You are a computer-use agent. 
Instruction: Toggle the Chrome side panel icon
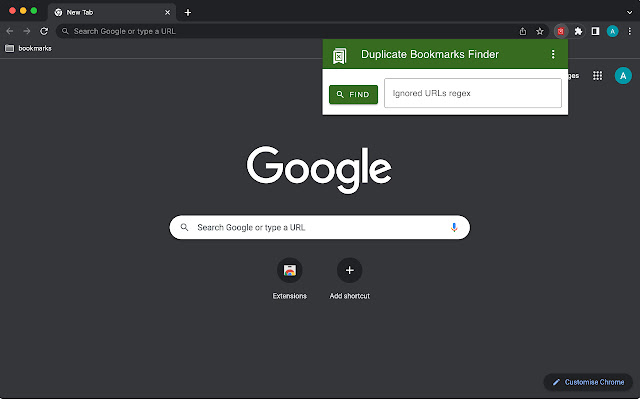[x=596, y=31]
